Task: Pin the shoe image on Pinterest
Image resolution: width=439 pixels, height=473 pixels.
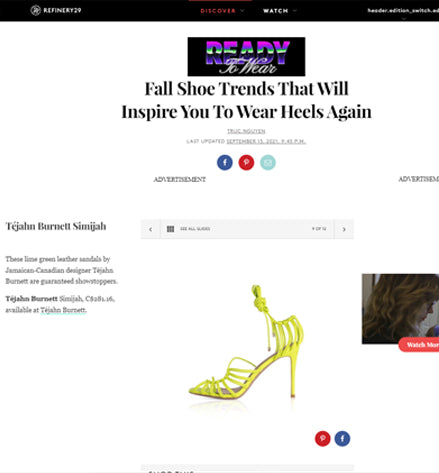Action: (323, 438)
